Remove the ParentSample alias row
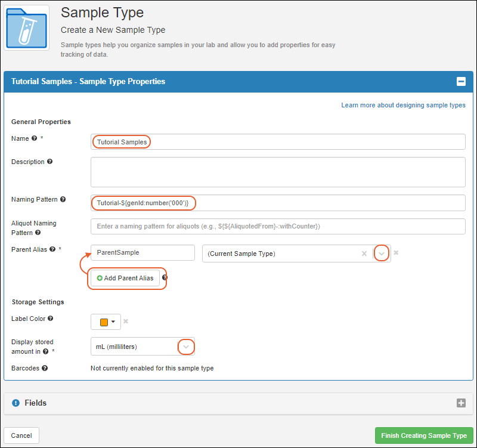 point(396,252)
